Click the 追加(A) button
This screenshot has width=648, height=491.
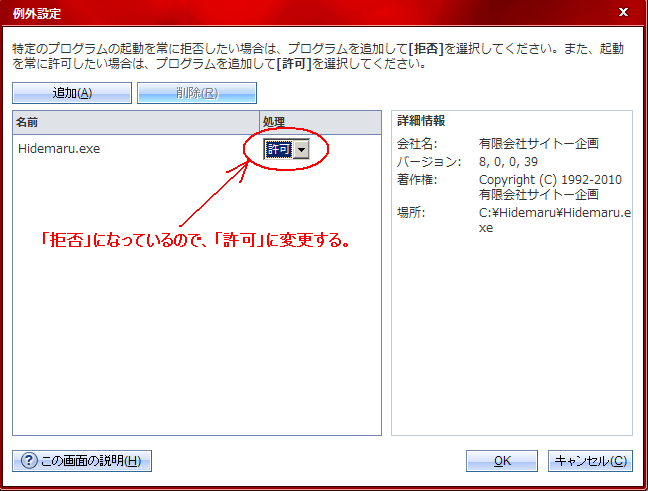tap(72, 93)
